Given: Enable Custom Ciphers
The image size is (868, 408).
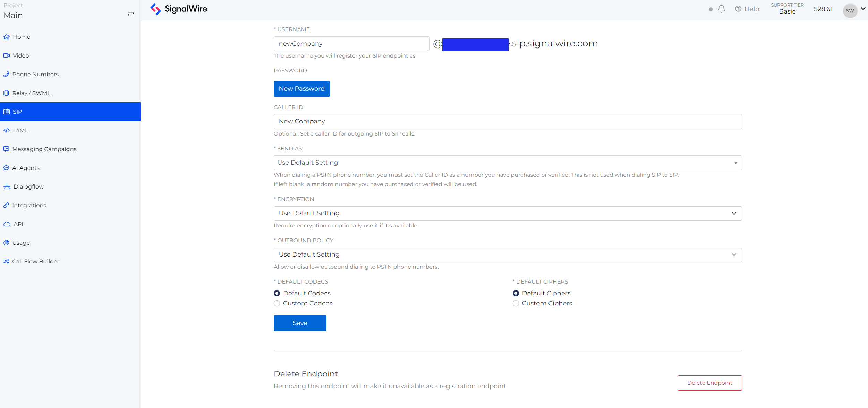Looking at the screenshot, I should tap(516, 303).
